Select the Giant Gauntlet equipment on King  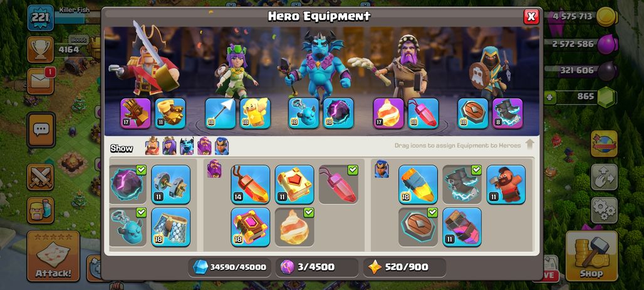pos(135,113)
